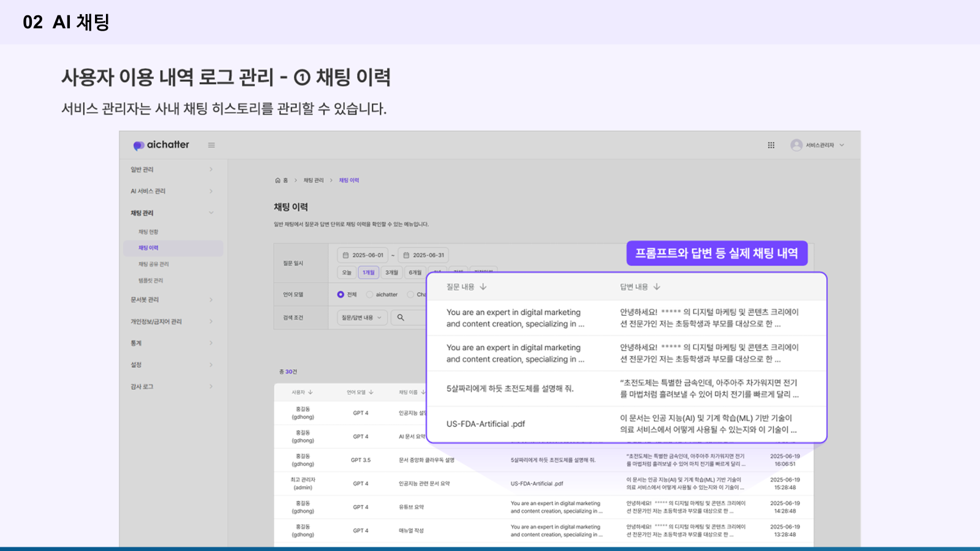The image size is (980, 551).
Task: Sort the 답변 내용 column in popup
Action: tap(657, 287)
